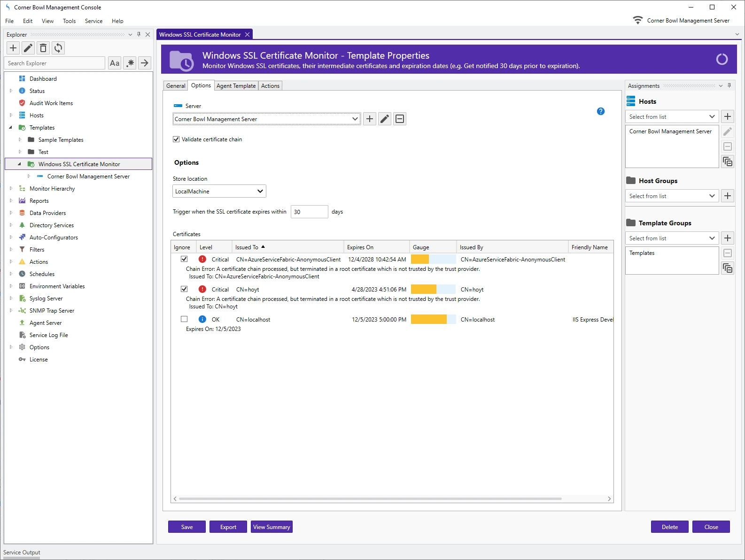Click the refresh icon in Explorer toolbar
The height and width of the screenshot is (560, 745).
click(58, 48)
